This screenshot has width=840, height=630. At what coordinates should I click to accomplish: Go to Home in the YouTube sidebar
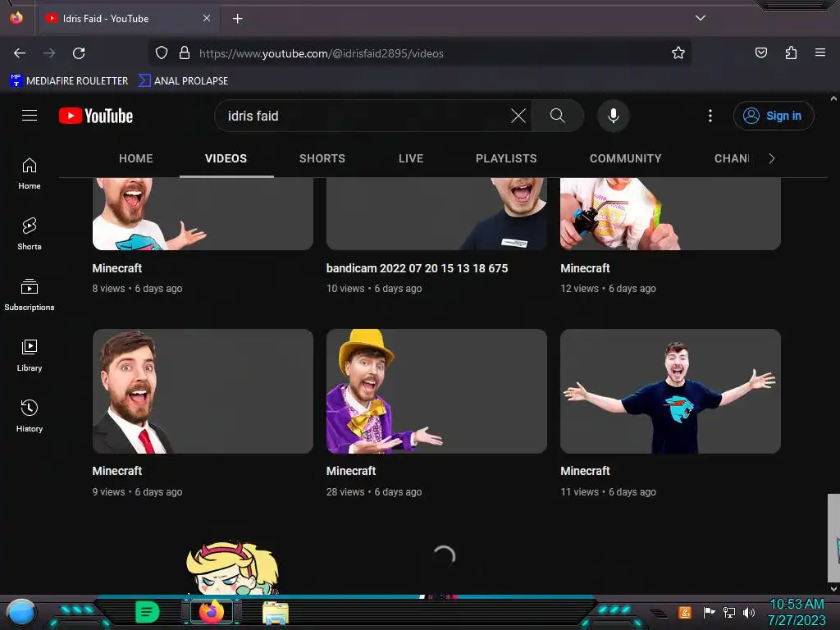[30, 174]
